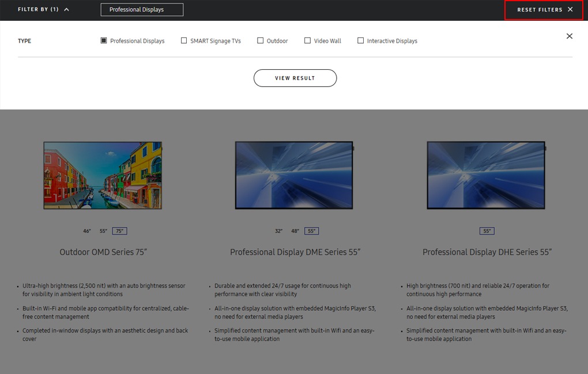Choose 55" size for Outdoor OMD Series
The width and height of the screenshot is (588, 374).
coord(104,231)
